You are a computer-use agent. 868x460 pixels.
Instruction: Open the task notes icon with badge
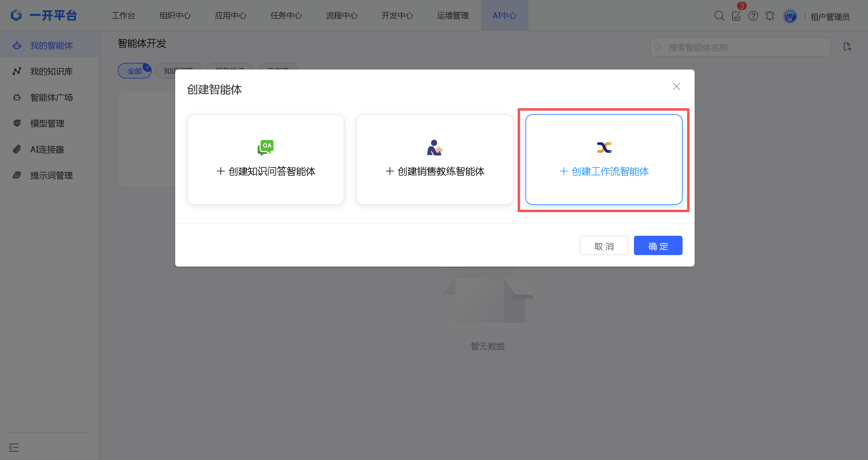coord(736,15)
